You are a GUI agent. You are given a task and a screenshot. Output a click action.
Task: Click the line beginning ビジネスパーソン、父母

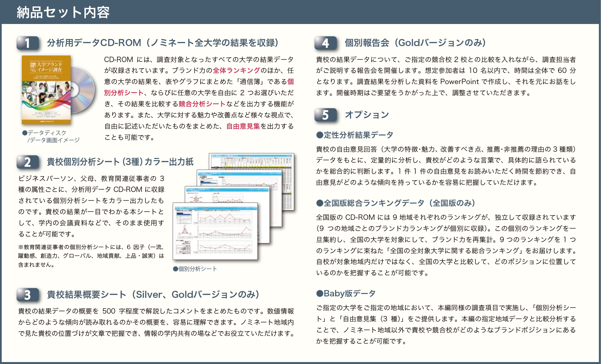91,179
